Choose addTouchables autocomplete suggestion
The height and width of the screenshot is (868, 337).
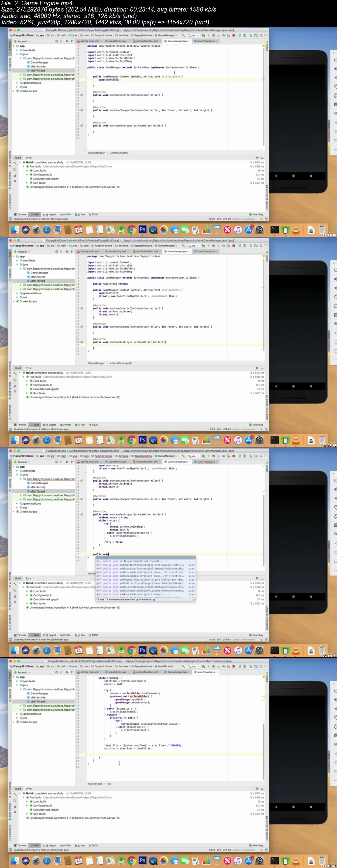(145, 594)
